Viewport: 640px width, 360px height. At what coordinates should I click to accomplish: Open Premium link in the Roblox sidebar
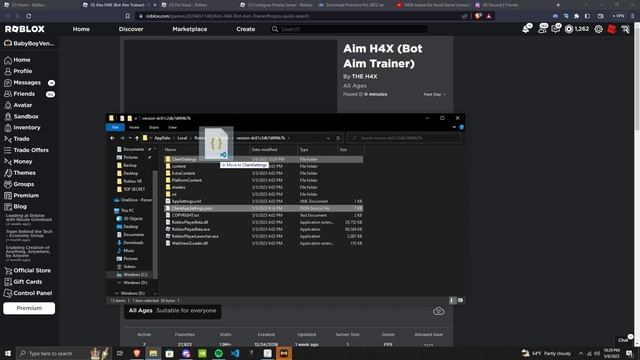21,196
